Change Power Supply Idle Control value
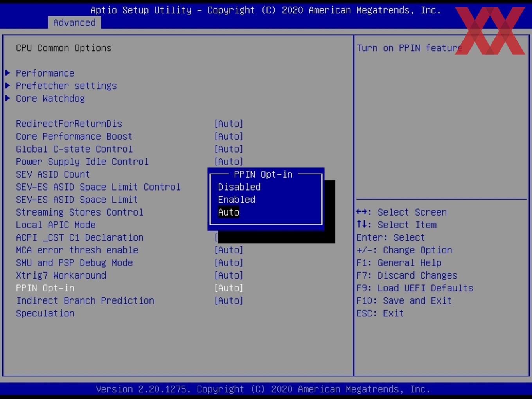This screenshot has height=399, width=532. click(228, 162)
